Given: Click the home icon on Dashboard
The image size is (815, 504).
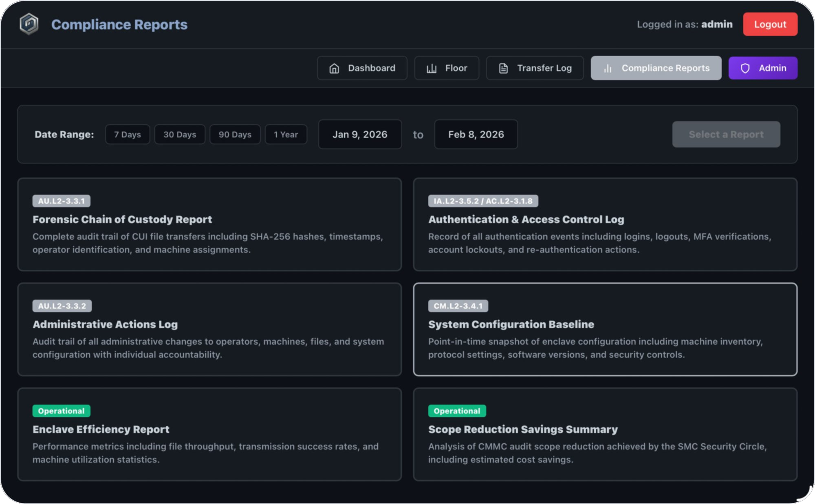Looking at the screenshot, I should tap(334, 68).
